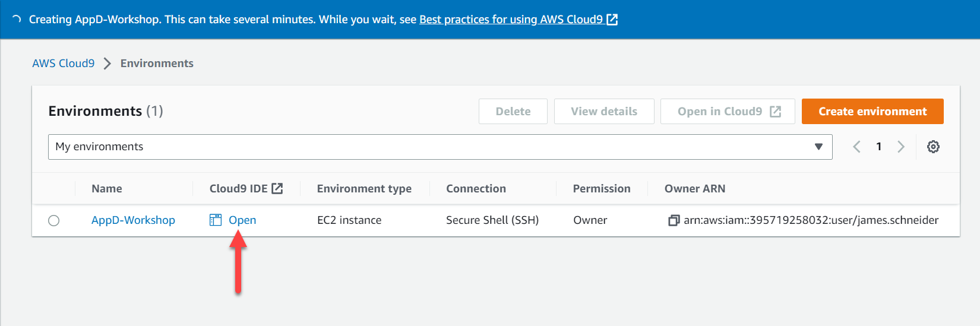Click the arn:aws:iam user ARN text
The image size is (980, 326).
pos(811,220)
